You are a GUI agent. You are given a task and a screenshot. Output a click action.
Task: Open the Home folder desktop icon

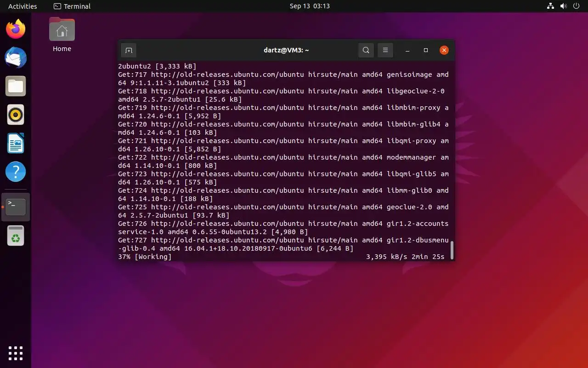point(62,29)
